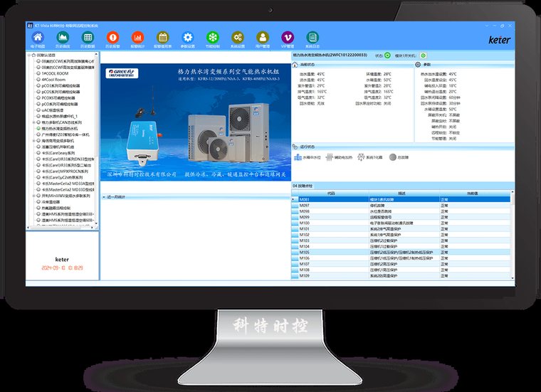
Task: Select the Carel easy series tree item
Action: point(56,153)
